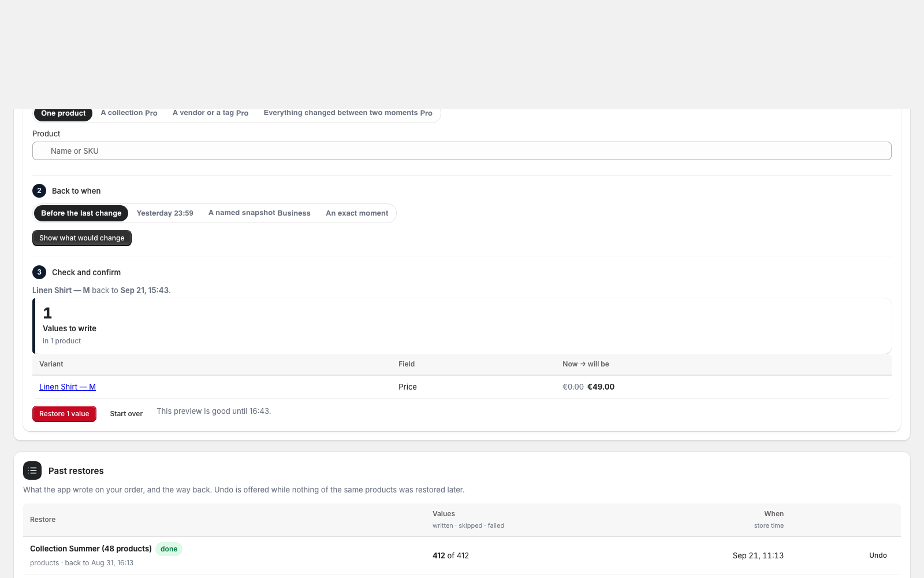924x578 pixels.
Task: Click Show what would change button
Action: pyautogui.click(x=82, y=238)
